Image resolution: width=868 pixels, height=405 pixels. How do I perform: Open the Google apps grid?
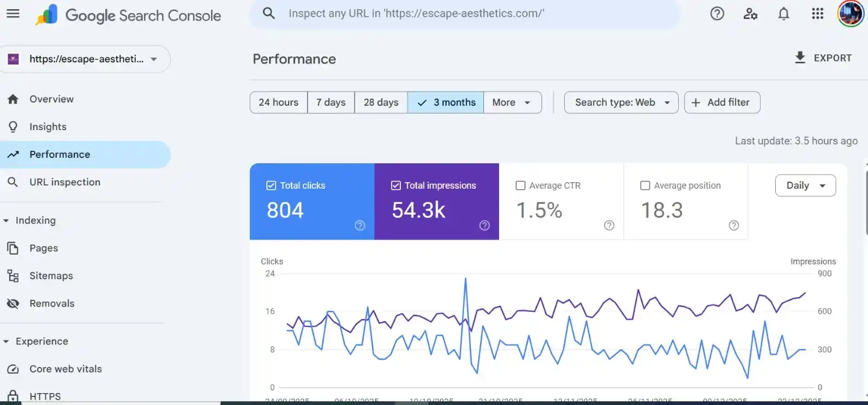click(x=818, y=14)
